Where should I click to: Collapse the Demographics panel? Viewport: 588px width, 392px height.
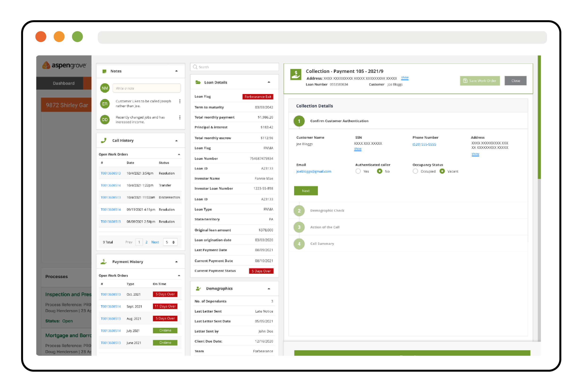click(x=269, y=289)
